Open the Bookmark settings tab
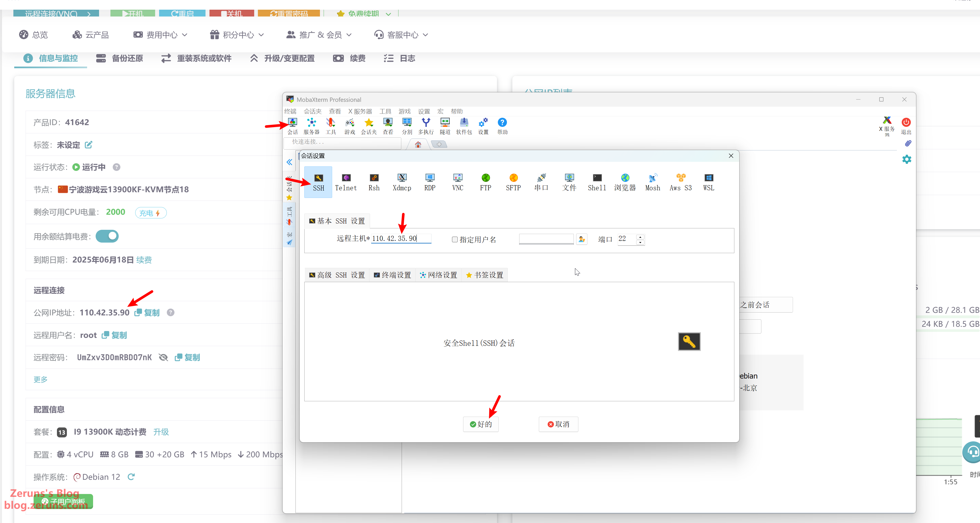 point(485,275)
